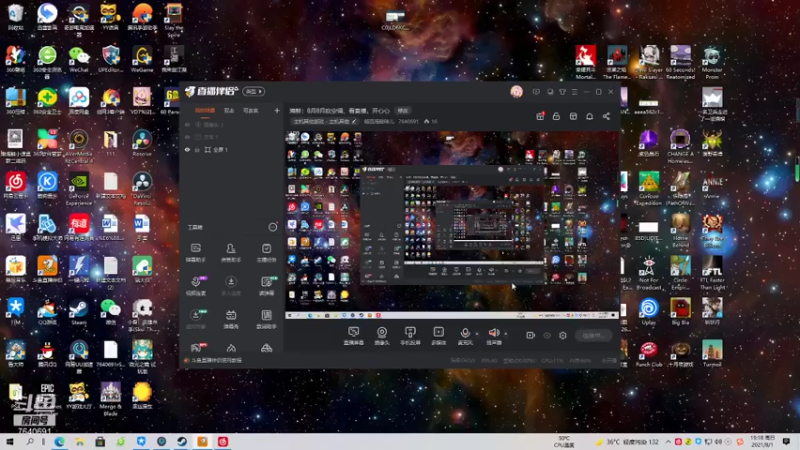The width and height of the screenshot is (800, 450).
Task: Open the 主播任务 streamer tasks tool
Action: tap(266, 253)
